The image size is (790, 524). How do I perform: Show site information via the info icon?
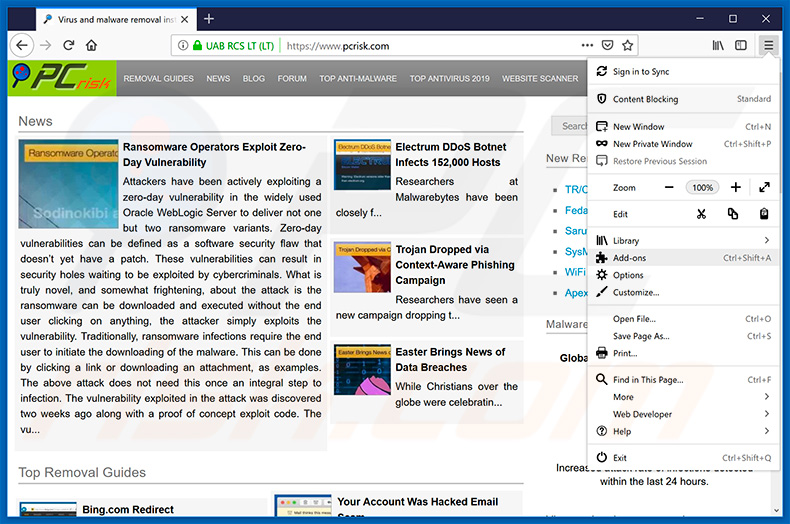point(183,45)
